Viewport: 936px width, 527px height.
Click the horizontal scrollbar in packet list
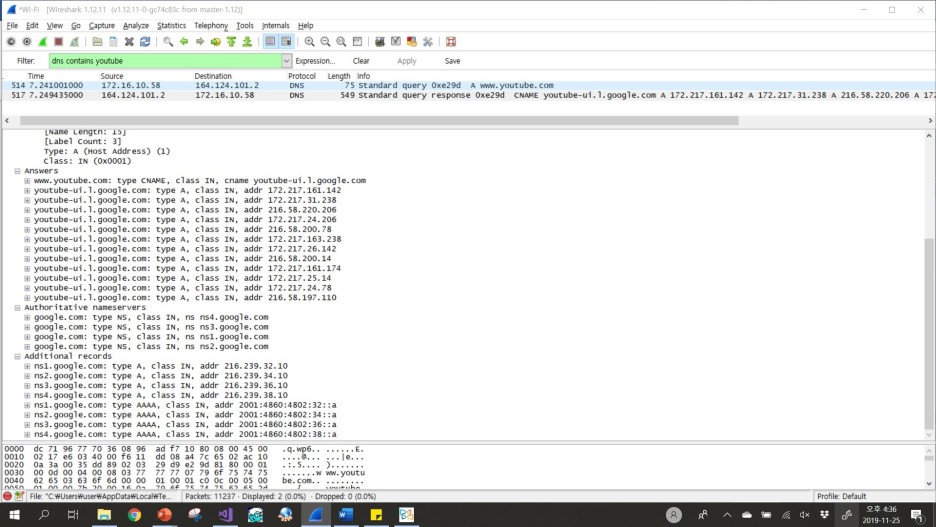click(379, 121)
